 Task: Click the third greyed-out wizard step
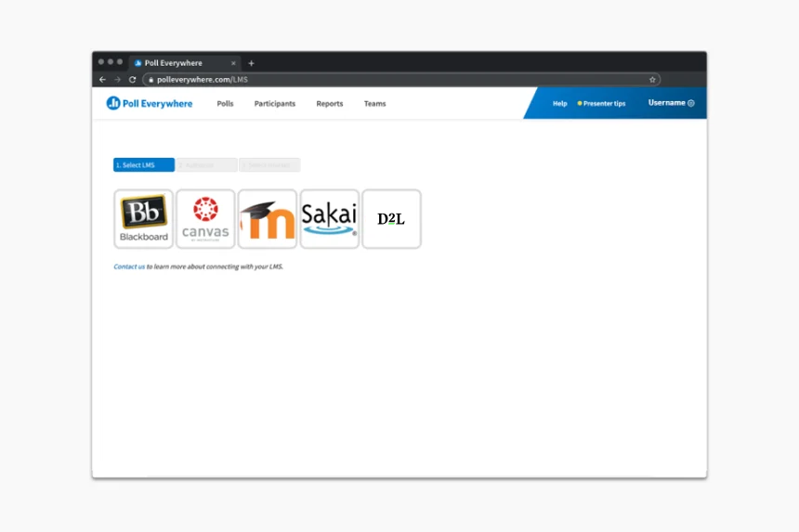[269, 165]
